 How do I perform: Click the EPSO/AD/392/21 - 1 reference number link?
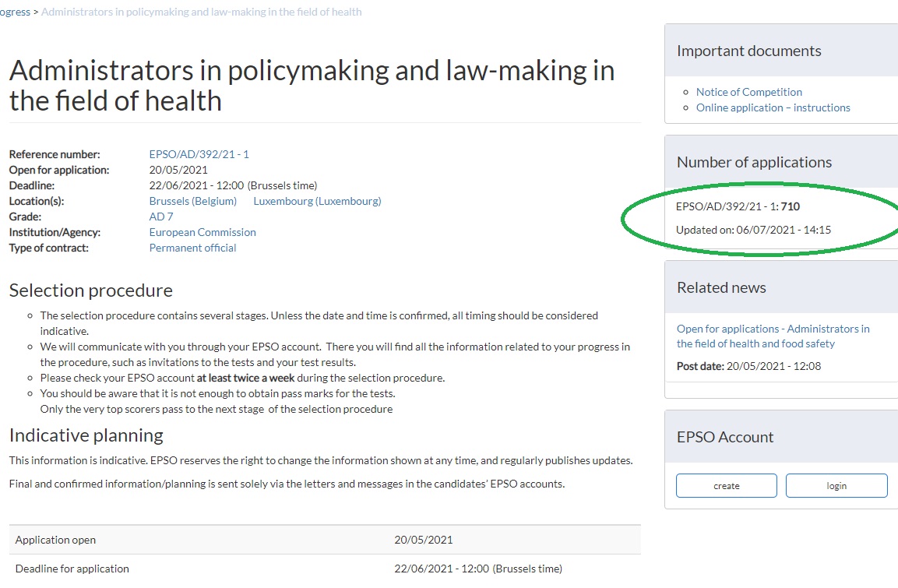pyautogui.click(x=199, y=154)
